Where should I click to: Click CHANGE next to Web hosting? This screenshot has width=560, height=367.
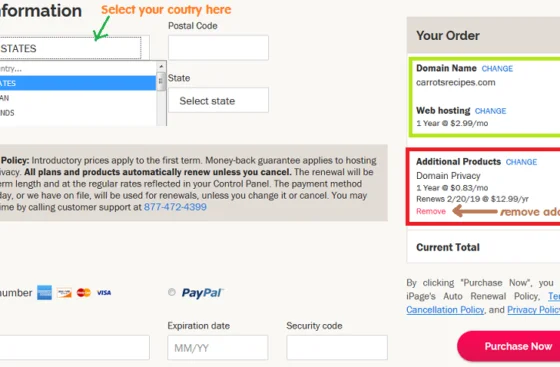pyautogui.click(x=490, y=111)
